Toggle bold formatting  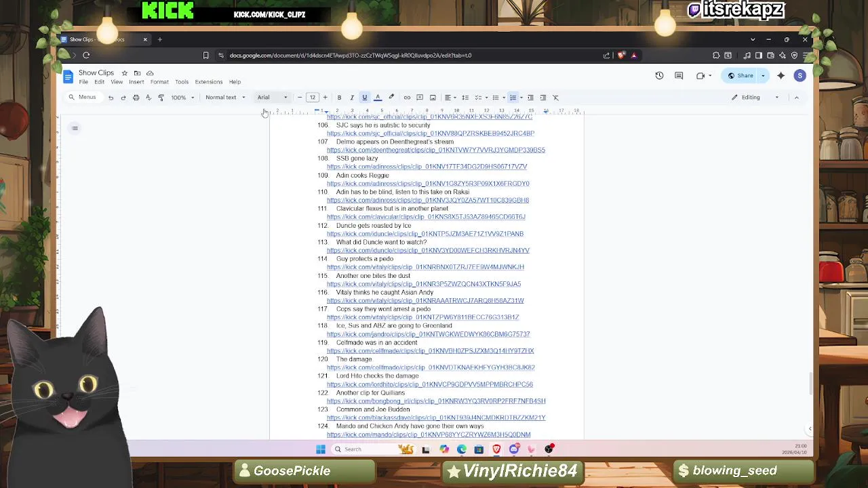click(x=339, y=98)
